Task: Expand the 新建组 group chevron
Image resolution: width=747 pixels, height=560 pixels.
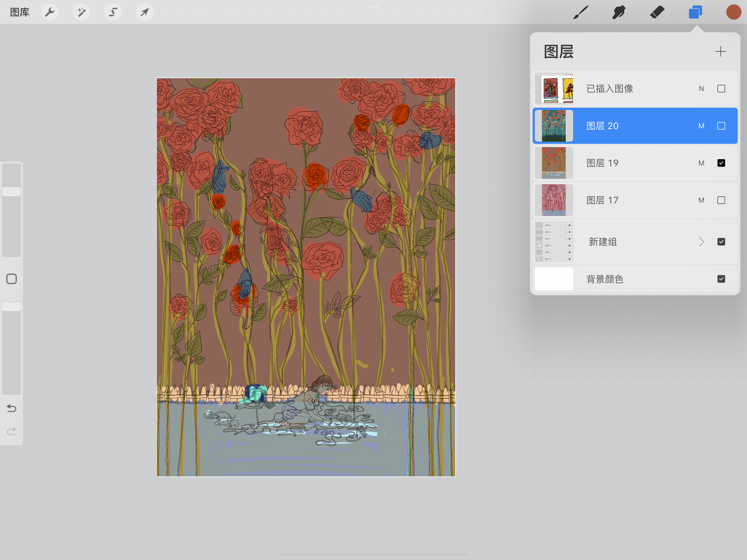Action: (701, 242)
